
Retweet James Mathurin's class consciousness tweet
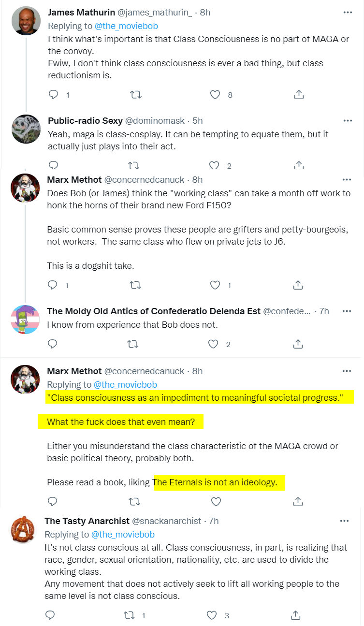coord(136,95)
